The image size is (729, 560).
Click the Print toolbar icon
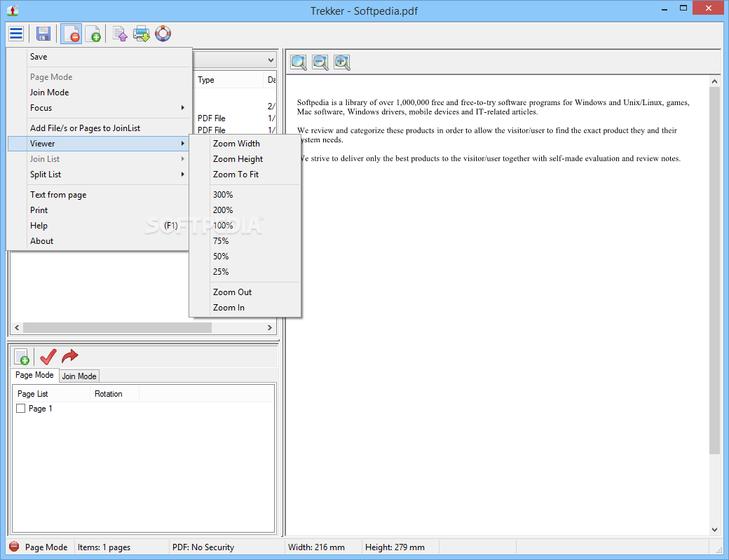(142, 34)
